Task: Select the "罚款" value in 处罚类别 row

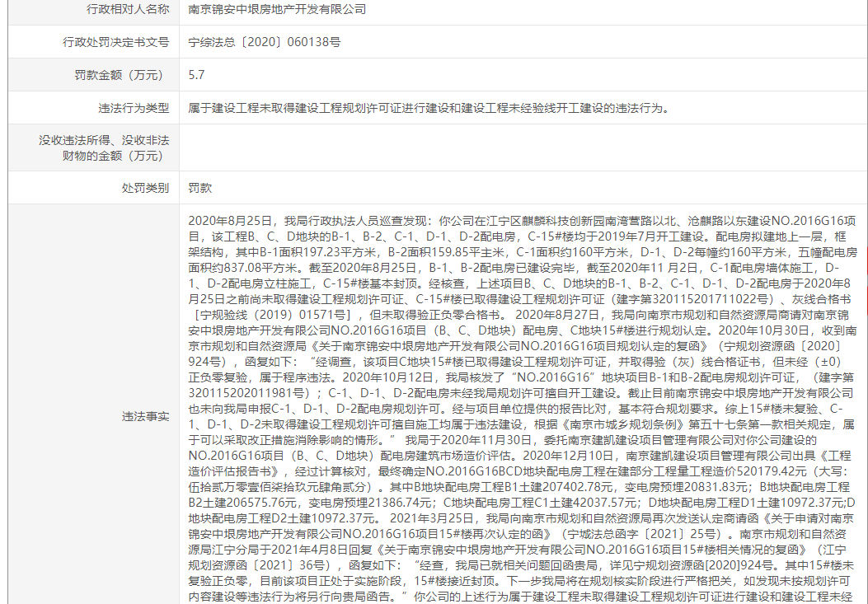Action: click(x=199, y=188)
